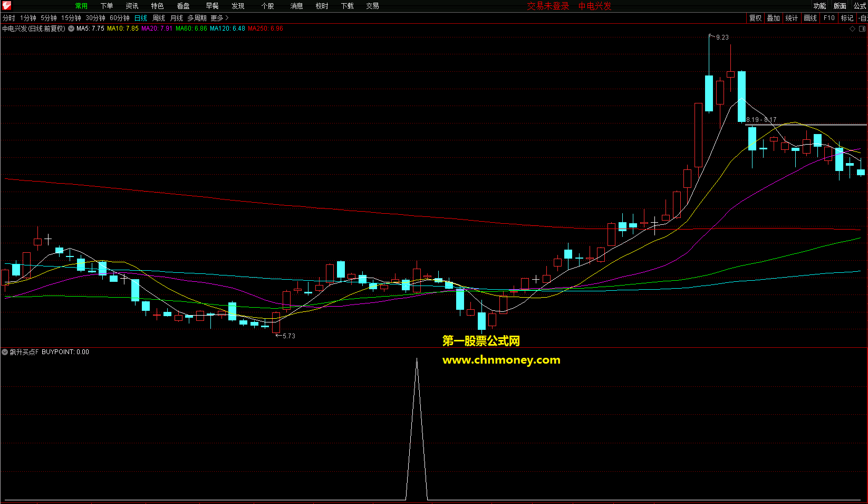Open the 常用 menu
Screen dimensions: 868x504
click(x=81, y=6)
